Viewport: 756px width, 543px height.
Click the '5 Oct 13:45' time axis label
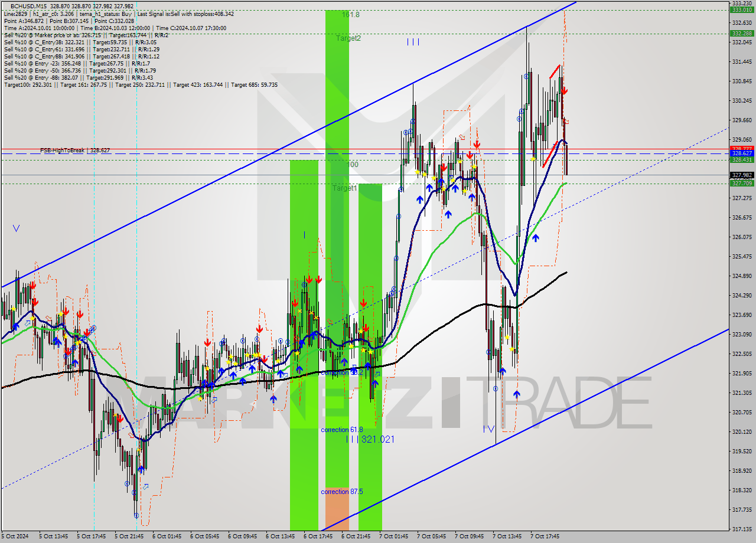[x=54, y=537]
